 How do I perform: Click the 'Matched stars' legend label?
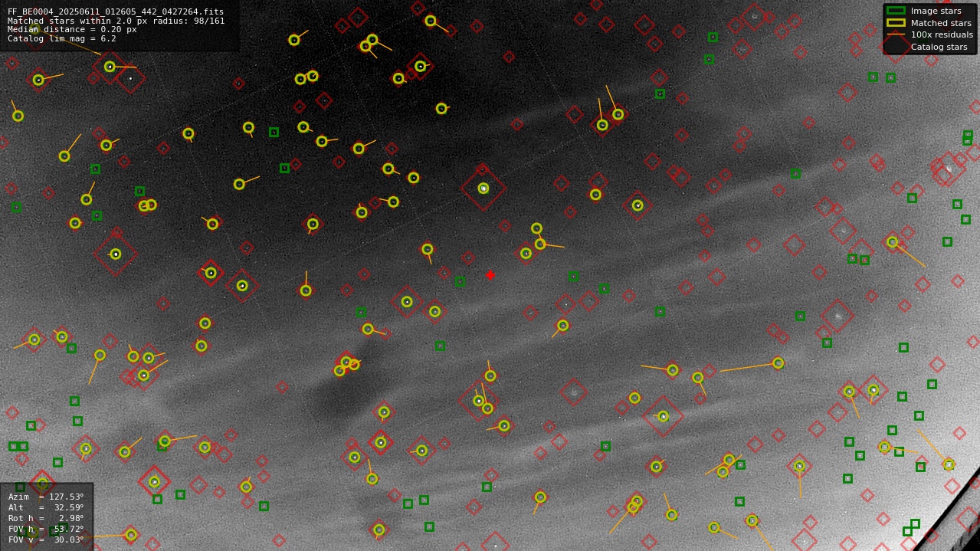(x=941, y=23)
